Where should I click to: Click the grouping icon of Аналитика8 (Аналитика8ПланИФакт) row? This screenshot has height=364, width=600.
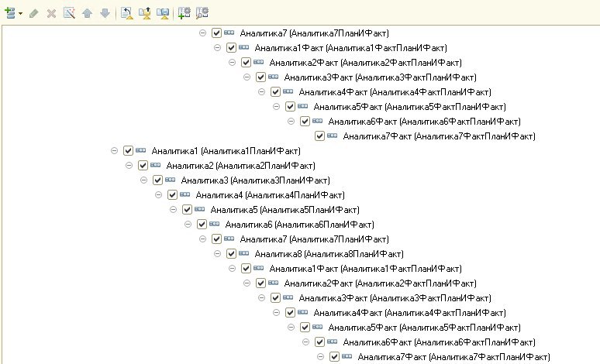243,253
